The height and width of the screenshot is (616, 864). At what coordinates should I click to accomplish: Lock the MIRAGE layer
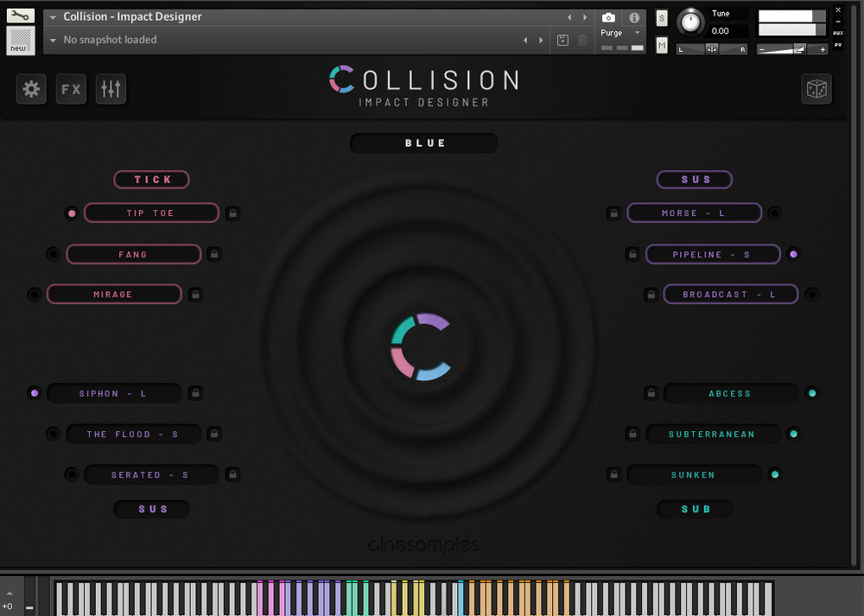coord(195,295)
